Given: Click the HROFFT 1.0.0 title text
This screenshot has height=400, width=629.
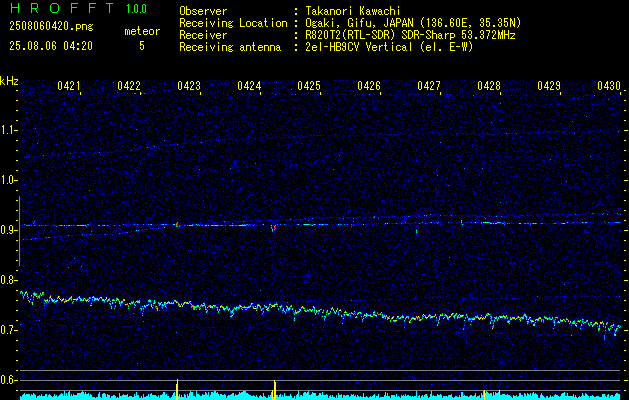Looking at the screenshot, I should coord(78,8).
